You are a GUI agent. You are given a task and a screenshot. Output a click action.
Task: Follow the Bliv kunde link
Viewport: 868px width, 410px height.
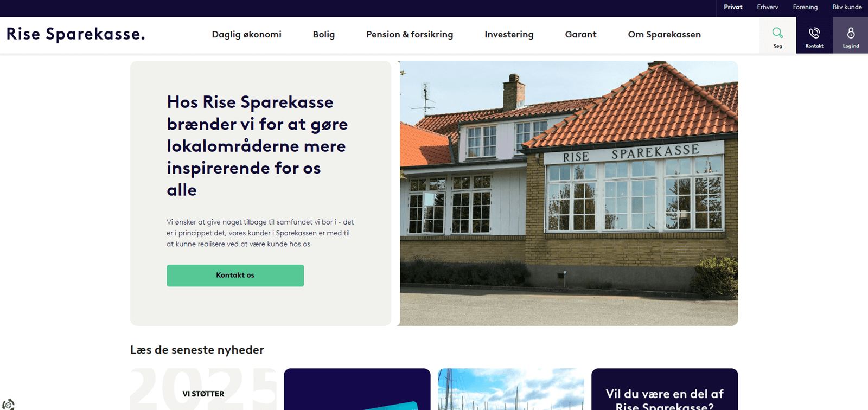tap(847, 7)
